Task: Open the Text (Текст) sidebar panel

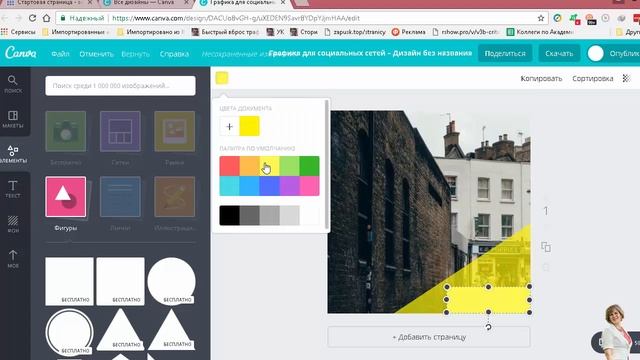Action: click(13, 189)
